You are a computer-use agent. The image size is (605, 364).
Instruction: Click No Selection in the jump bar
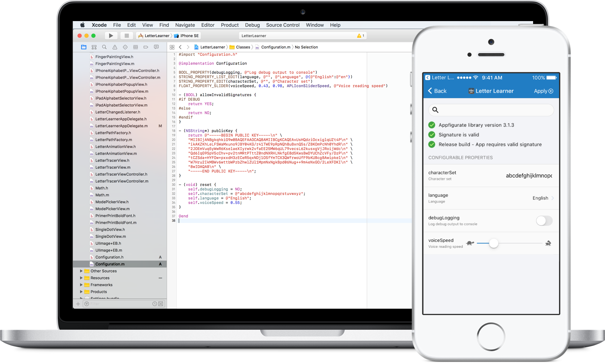point(306,47)
